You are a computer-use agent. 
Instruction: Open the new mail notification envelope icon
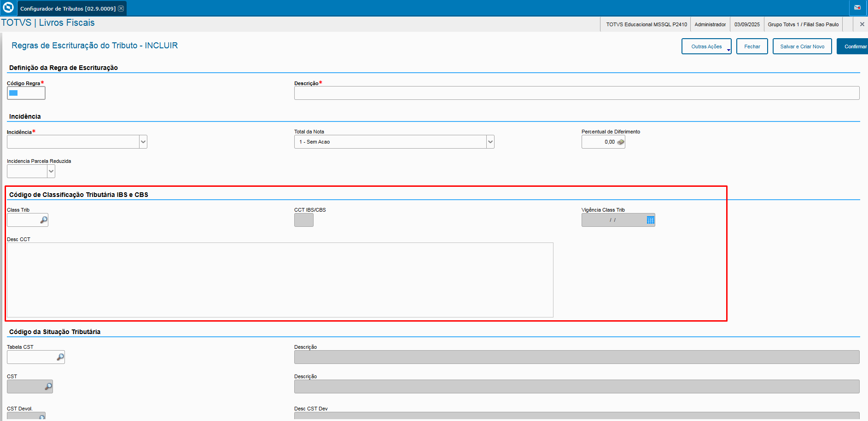click(858, 7)
